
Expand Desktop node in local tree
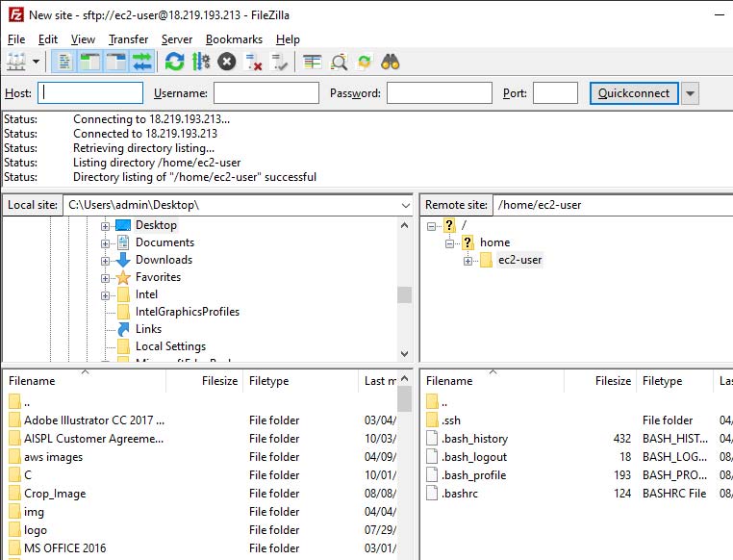(105, 226)
